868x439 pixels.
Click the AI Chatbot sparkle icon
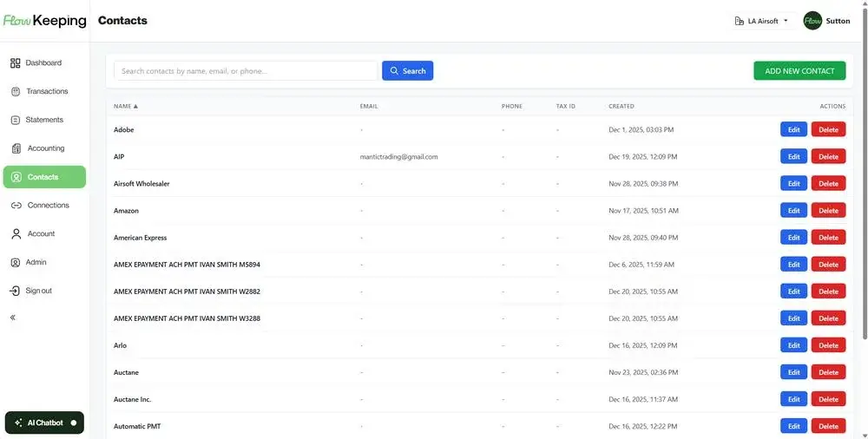click(19, 423)
